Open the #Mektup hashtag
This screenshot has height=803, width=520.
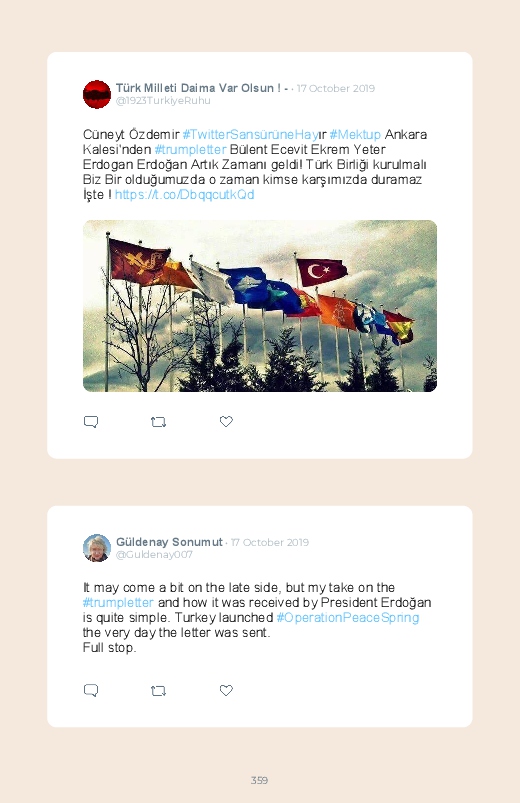[355, 135]
